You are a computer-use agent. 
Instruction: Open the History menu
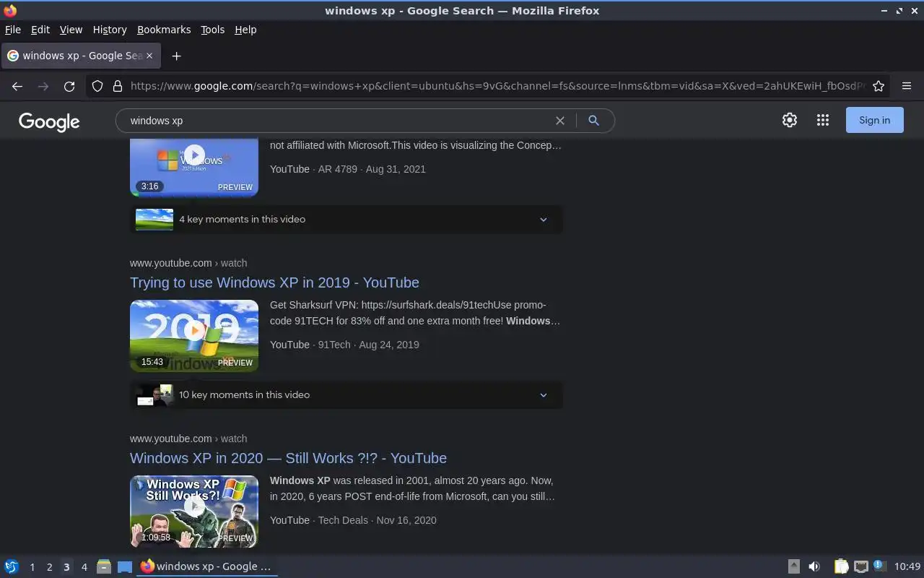[110, 30]
